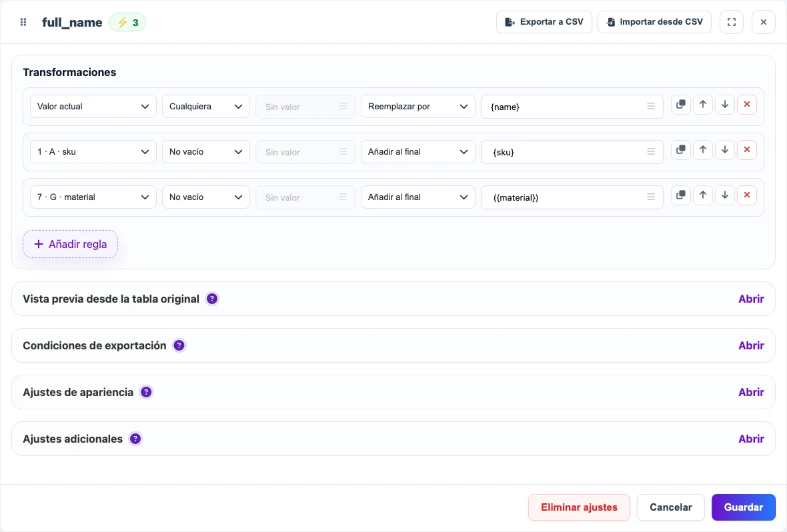Open the Reemplazar por action dropdown
787x532 pixels.
[x=418, y=107]
